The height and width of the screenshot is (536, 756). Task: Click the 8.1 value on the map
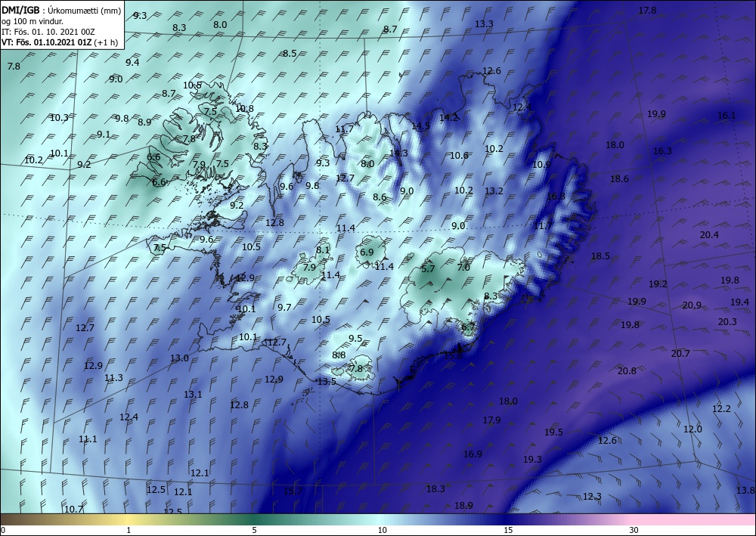323,249
